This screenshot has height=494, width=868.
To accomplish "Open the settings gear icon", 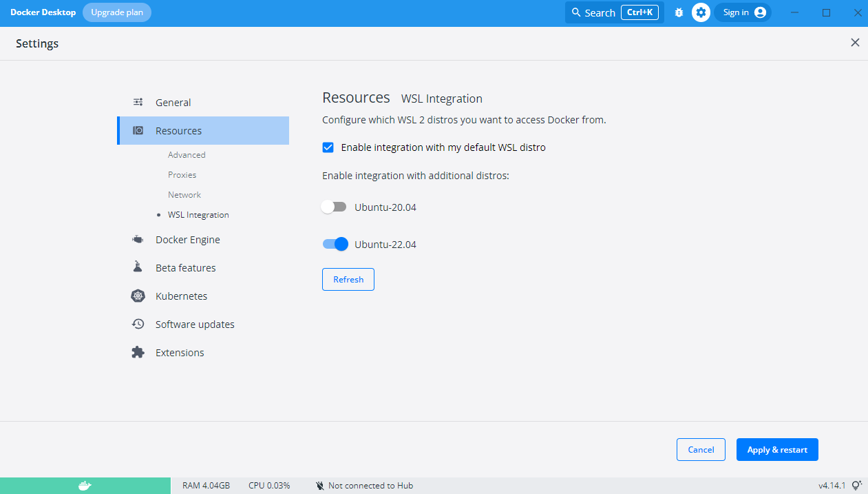I will (x=701, y=12).
